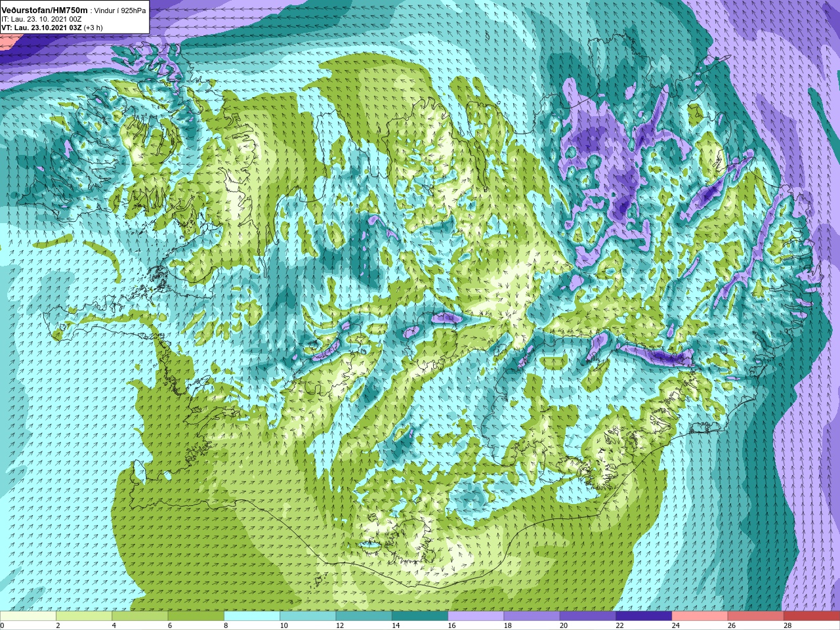Click the 24–26 pink legend swatch
Screen dimensions: 840x630
(x=700, y=616)
